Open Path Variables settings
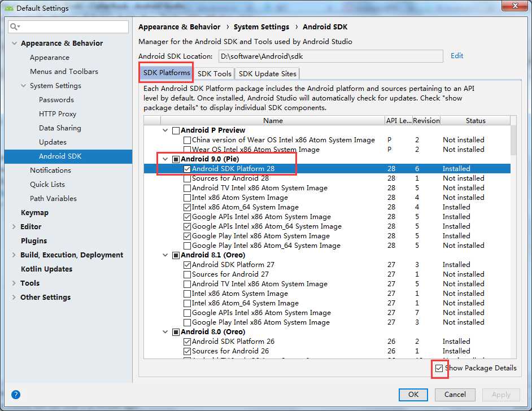The image size is (532, 411). click(x=53, y=198)
